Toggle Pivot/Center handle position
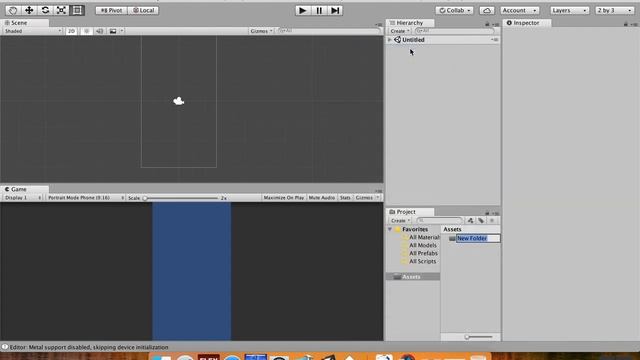640x360 pixels. tap(111, 10)
